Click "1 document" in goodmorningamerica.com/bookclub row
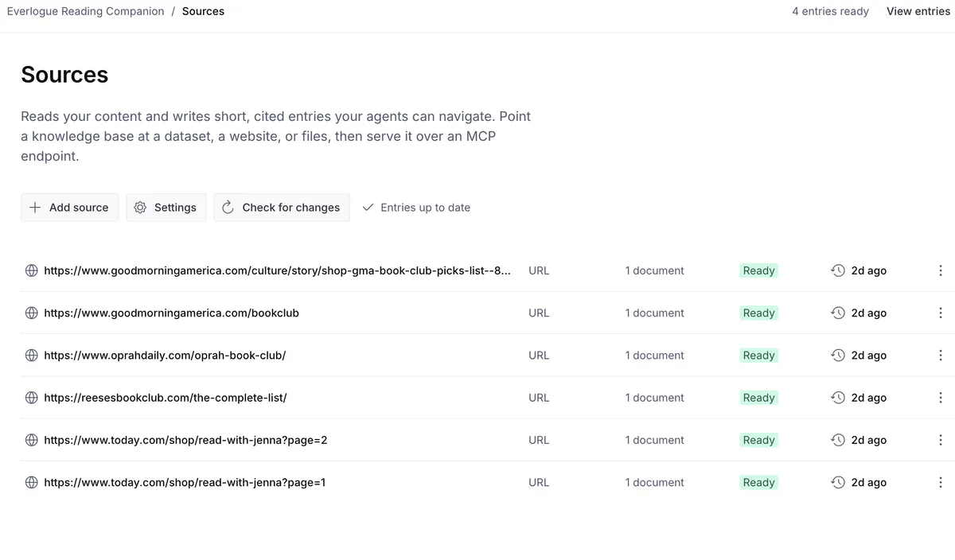Viewport: 955px width, 560px height. pyautogui.click(x=654, y=313)
